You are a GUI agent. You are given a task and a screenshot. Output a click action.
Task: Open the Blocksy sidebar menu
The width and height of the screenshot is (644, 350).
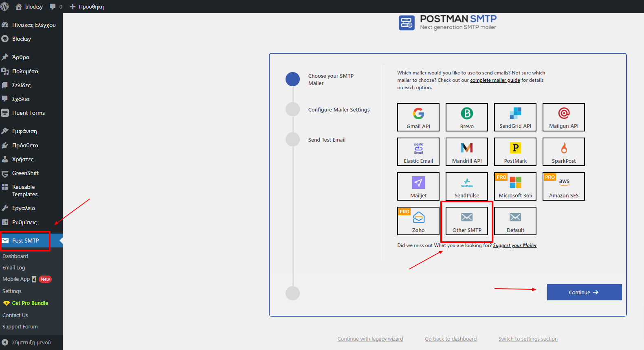tap(31, 39)
